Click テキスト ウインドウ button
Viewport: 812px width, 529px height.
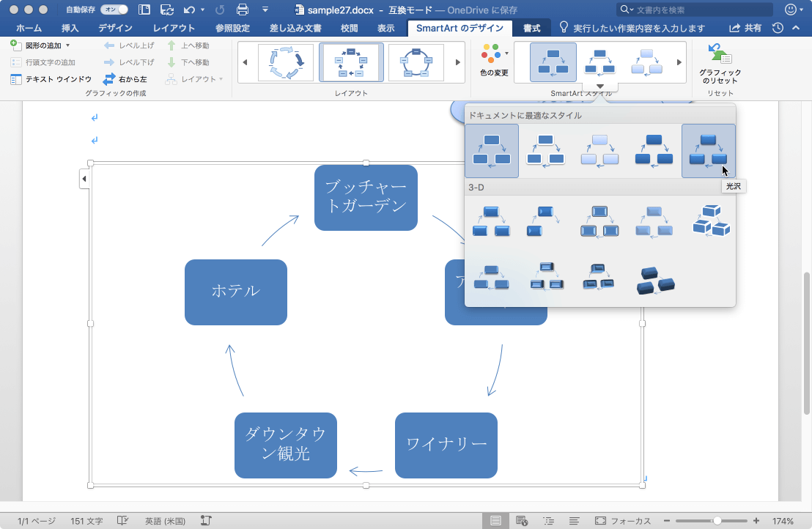coord(51,79)
